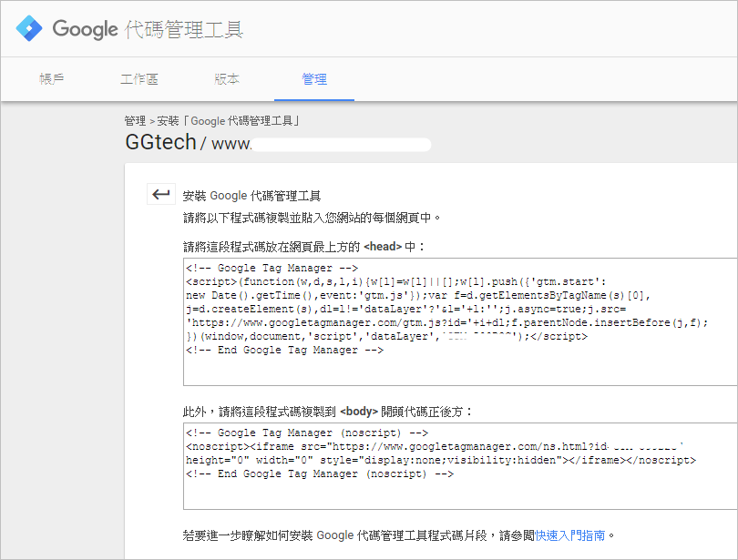Open the 版本 tab
The image size is (738, 560).
click(227, 79)
